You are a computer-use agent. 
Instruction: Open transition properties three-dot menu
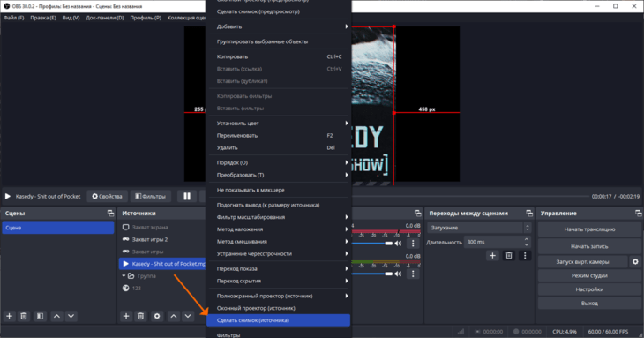click(525, 255)
